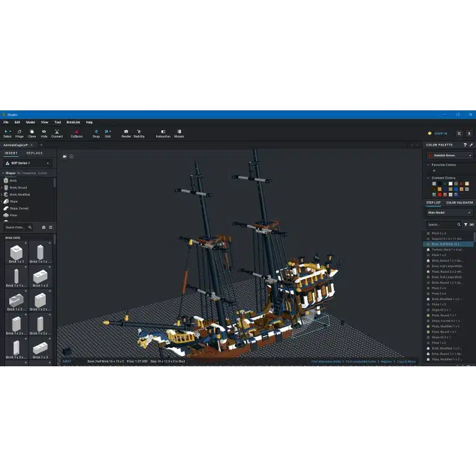This screenshot has width=476, height=476.
Task: Open the Grid dropdown arrow
Action: click(110, 131)
